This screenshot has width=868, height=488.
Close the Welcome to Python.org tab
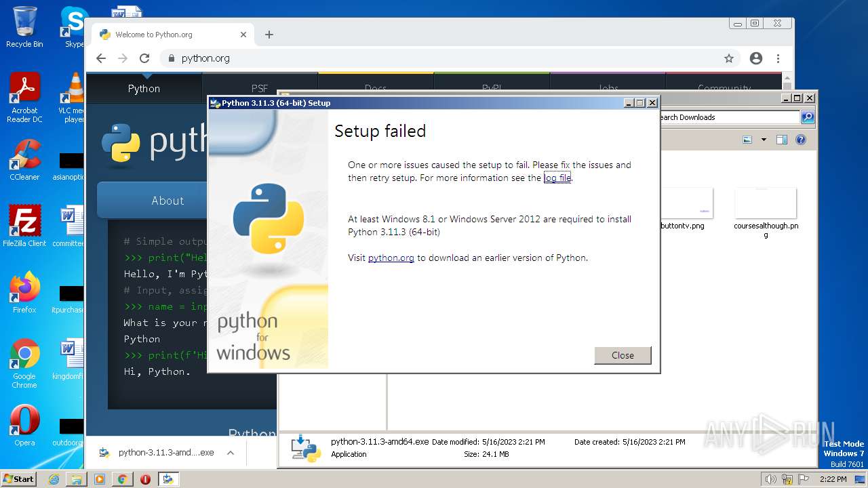coord(243,35)
